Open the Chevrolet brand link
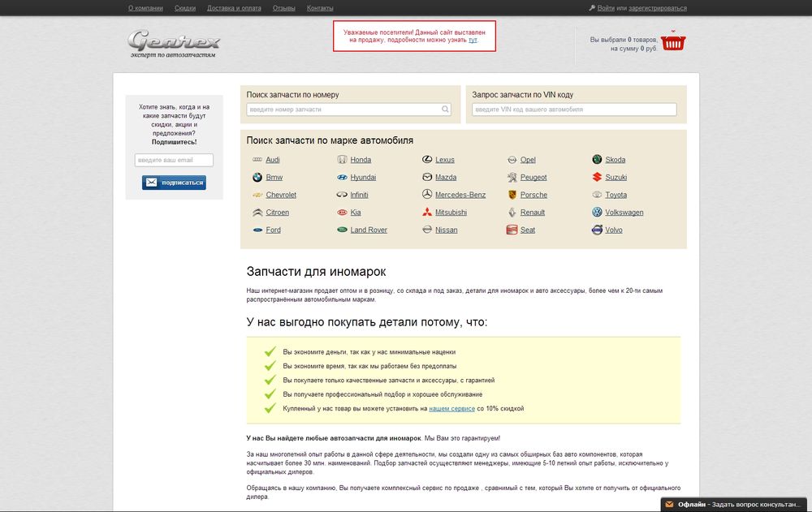Viewport: 812px width, 512px height. (281, 196)
